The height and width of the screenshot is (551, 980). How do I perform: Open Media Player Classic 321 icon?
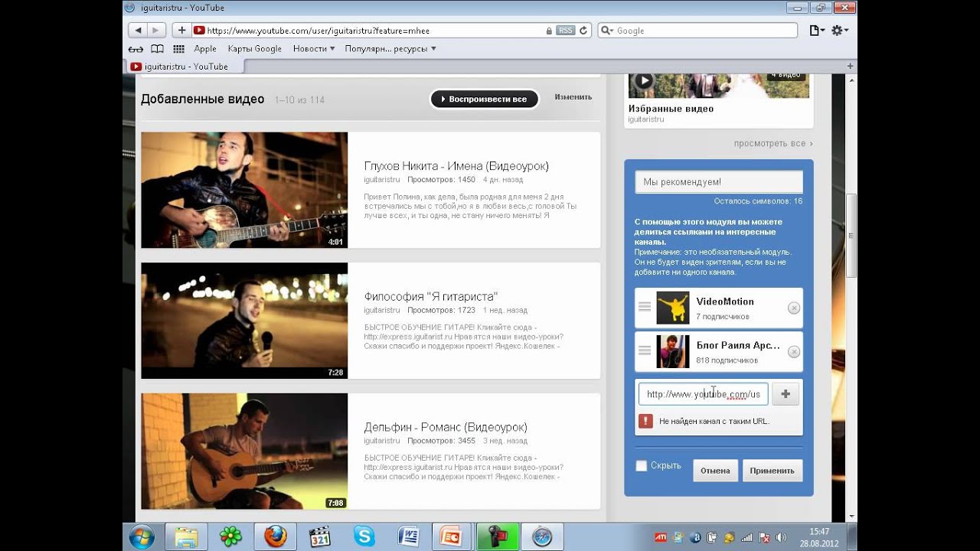pos(319,537)
